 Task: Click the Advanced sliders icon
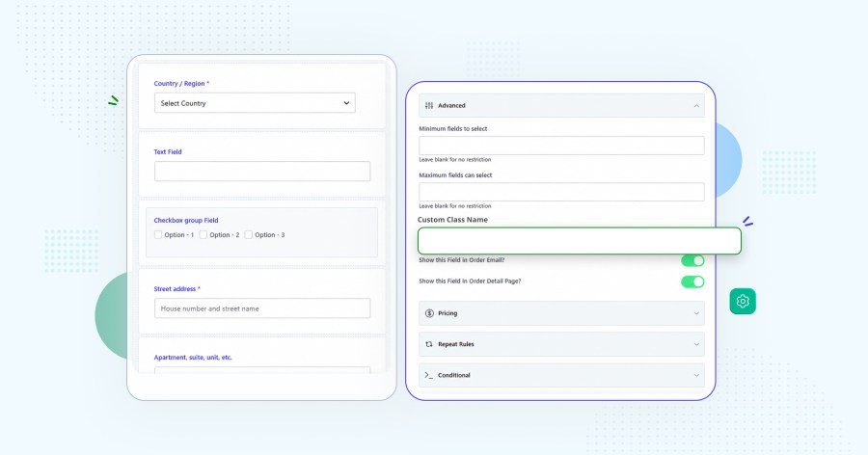(429, 105)
